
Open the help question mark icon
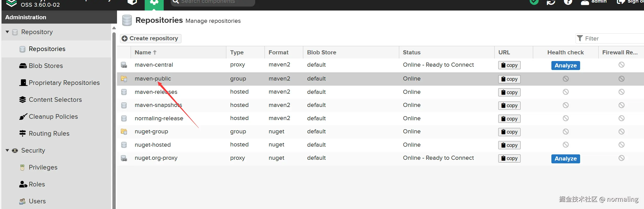[568, 2]
